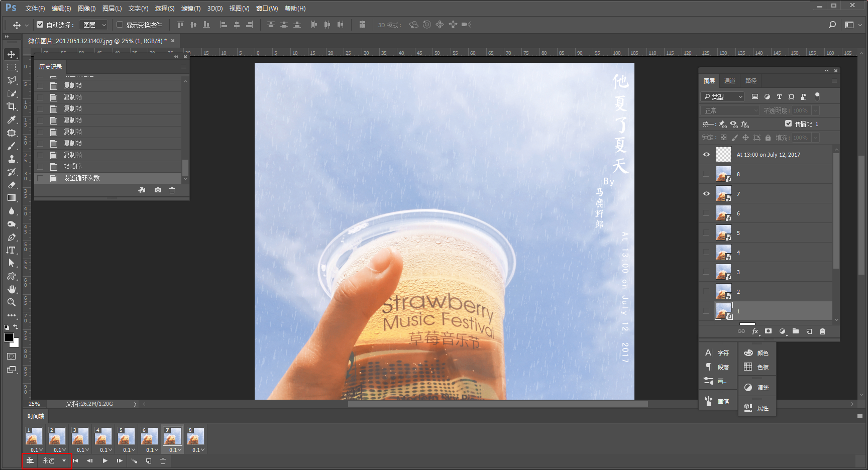The width and height of the screenshot is (868, 470).
Task: Select frame 3 thumbnail in the timeline
Action: point(79,436)
